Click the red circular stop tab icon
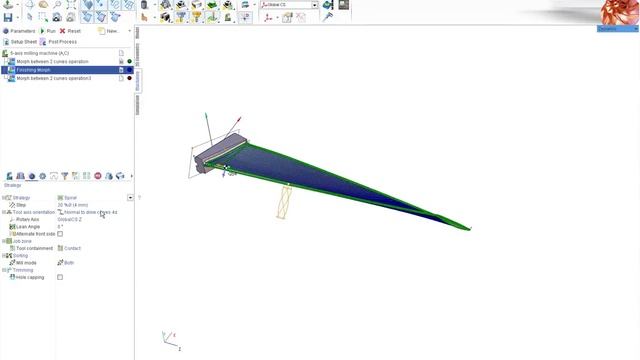The height and width of the screenshot is (360, 640). click(98, 176)
